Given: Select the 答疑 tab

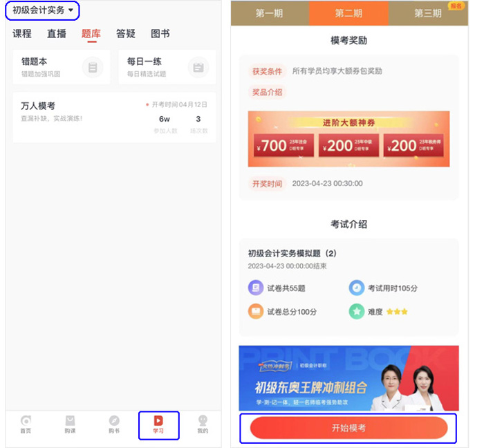Looking at the screenshot, I should [x=126, y=34].
